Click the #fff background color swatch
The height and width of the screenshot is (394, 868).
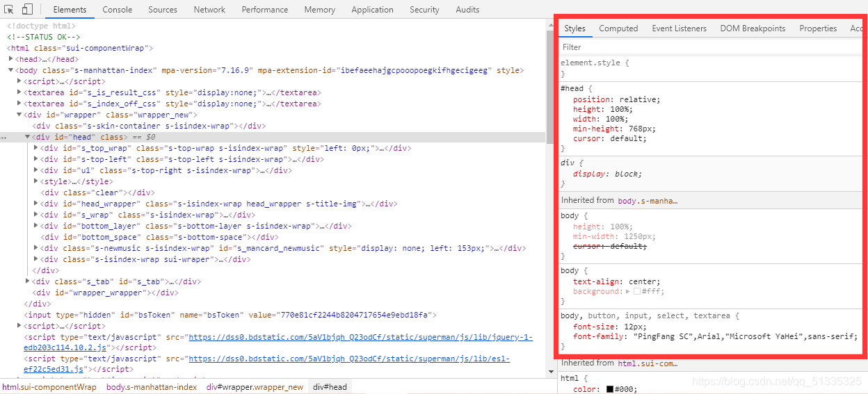[636, 292]
